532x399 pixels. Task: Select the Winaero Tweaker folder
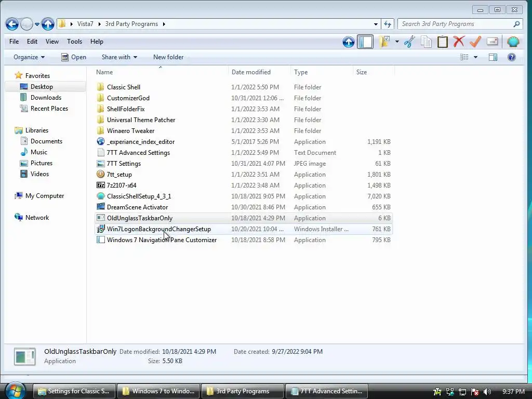click(x=244, y=130)
